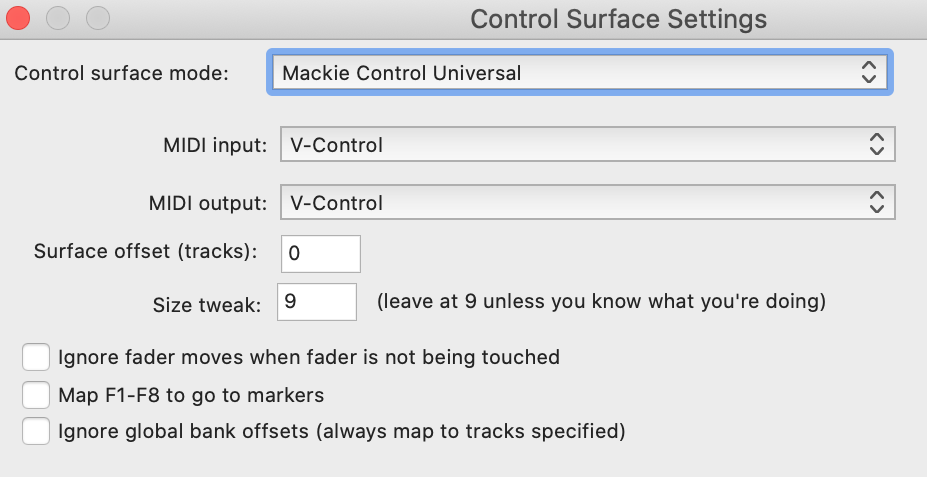Click the grayed-out zoom window button
927x477 pixels.
click(97, 18)
